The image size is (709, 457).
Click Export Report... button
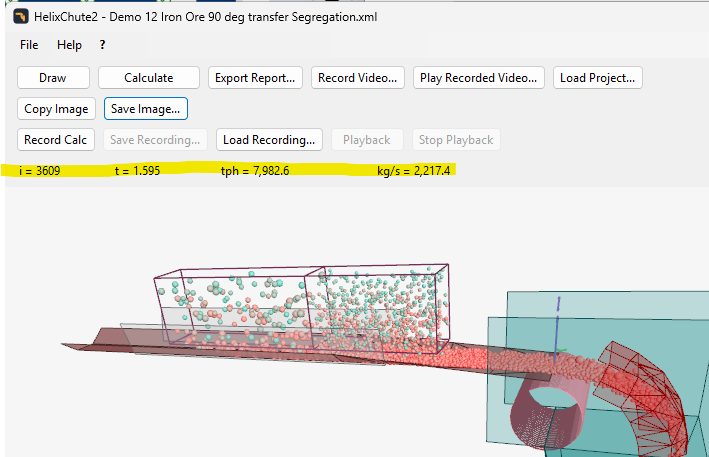255,78
